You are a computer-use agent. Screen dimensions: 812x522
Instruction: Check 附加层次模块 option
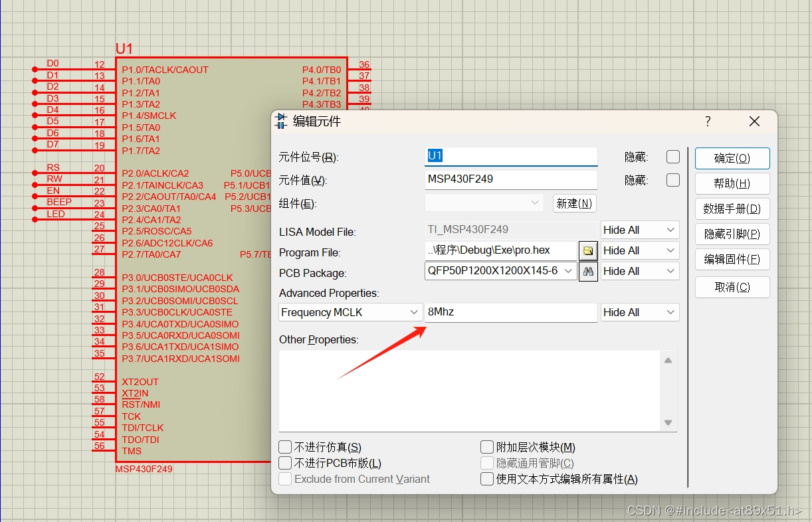(x=486, y=447)
